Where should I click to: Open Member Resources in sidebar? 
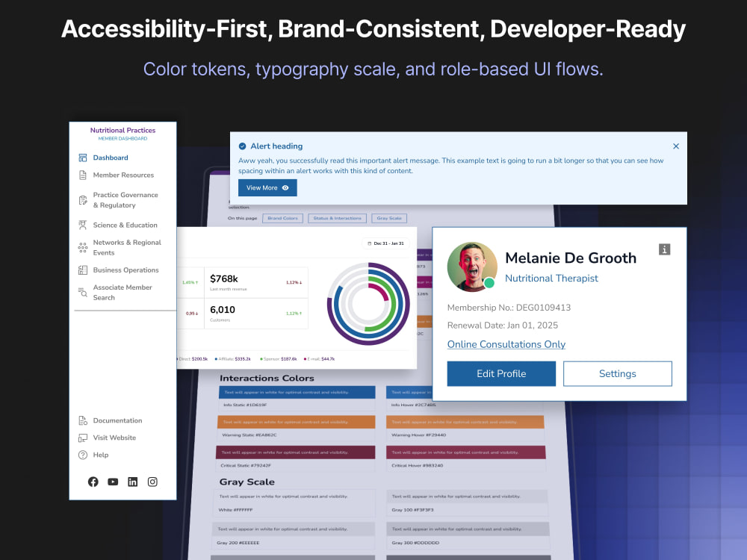pos(123,175)
